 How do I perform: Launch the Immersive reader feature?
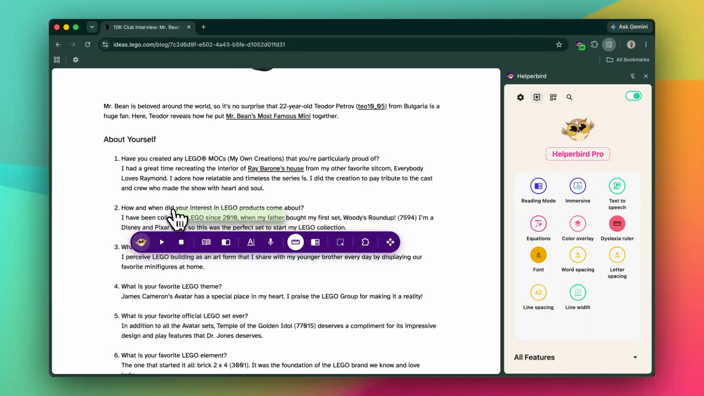577,191
